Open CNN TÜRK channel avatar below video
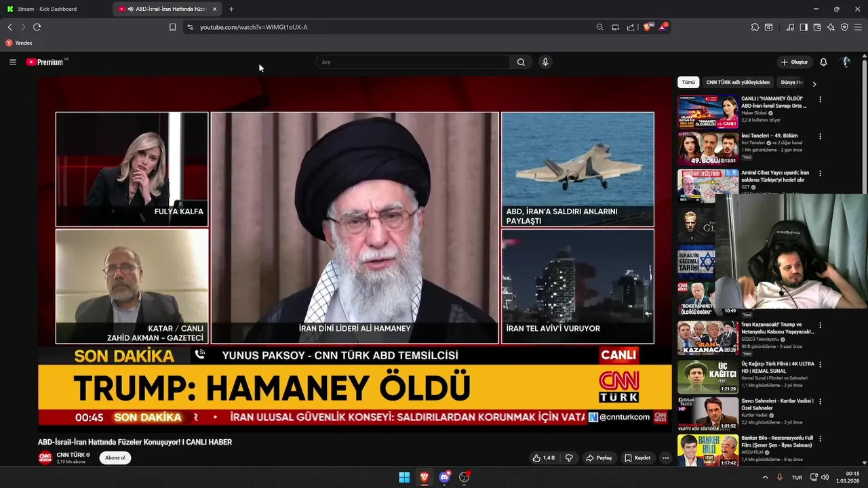Image resolution: width=868 pixels, height=488 pixels. coord(45,457)
